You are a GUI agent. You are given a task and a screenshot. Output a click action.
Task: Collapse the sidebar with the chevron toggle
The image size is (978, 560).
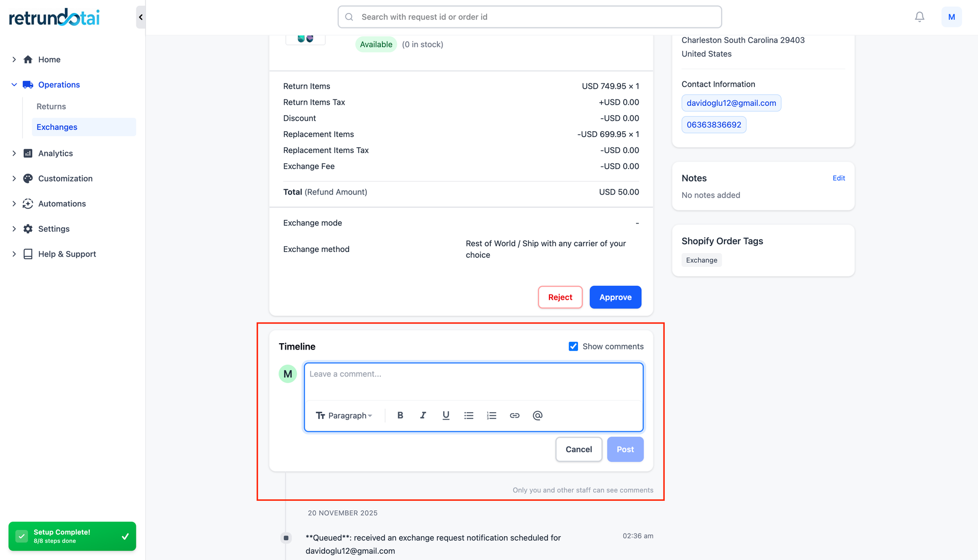click(140, 17)
